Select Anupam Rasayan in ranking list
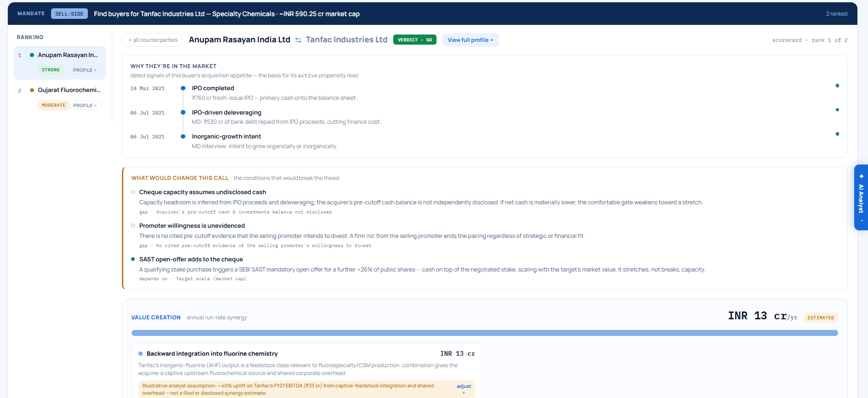 tap(60, 63)
